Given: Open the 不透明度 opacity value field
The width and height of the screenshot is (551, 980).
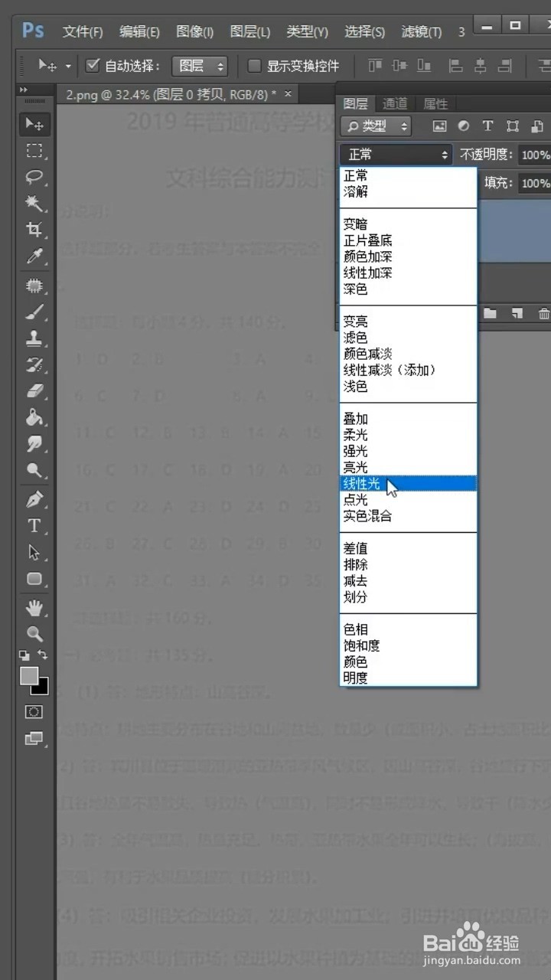Looking at the screenshot, I should pyautogui.click(x=535, y=155).
